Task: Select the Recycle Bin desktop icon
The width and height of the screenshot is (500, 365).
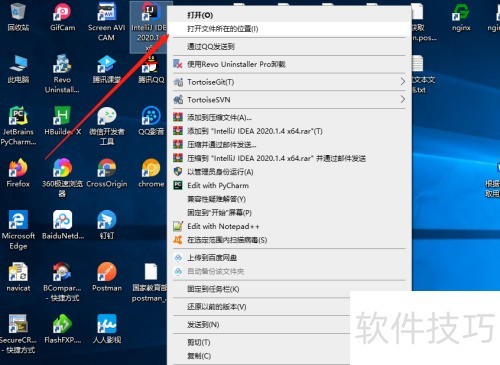Action: coord(18,17)
